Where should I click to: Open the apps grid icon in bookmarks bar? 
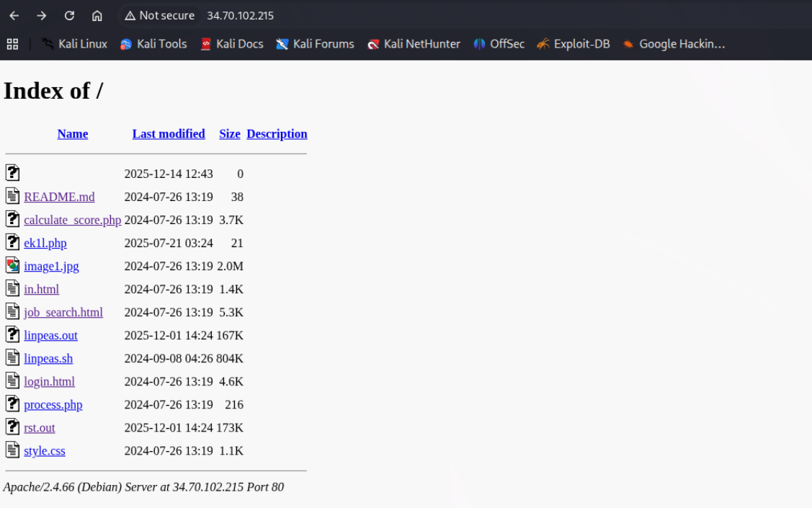coord(12,44)
